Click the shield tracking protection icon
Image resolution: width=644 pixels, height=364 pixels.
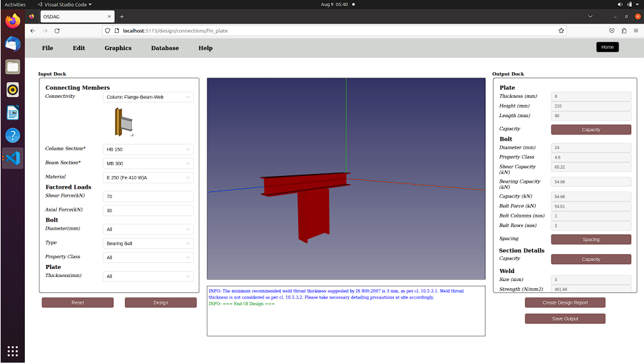[x=108, y=31]
